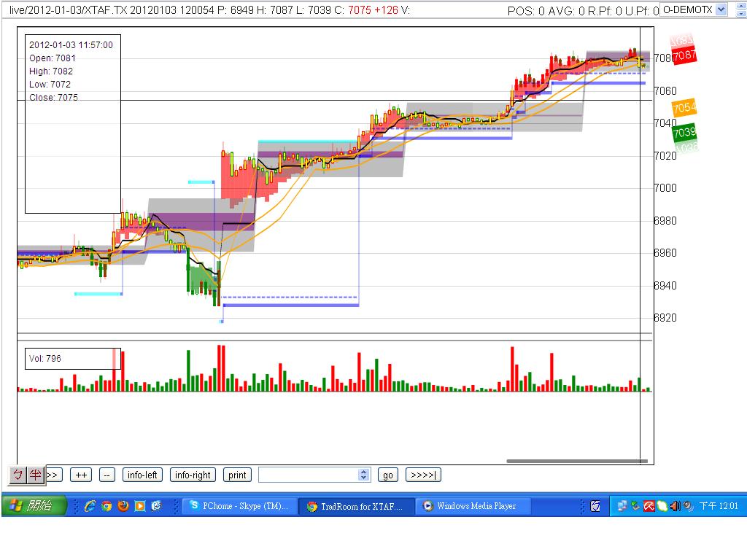Open Windows Media Player quick launch icon

(139, 506)
